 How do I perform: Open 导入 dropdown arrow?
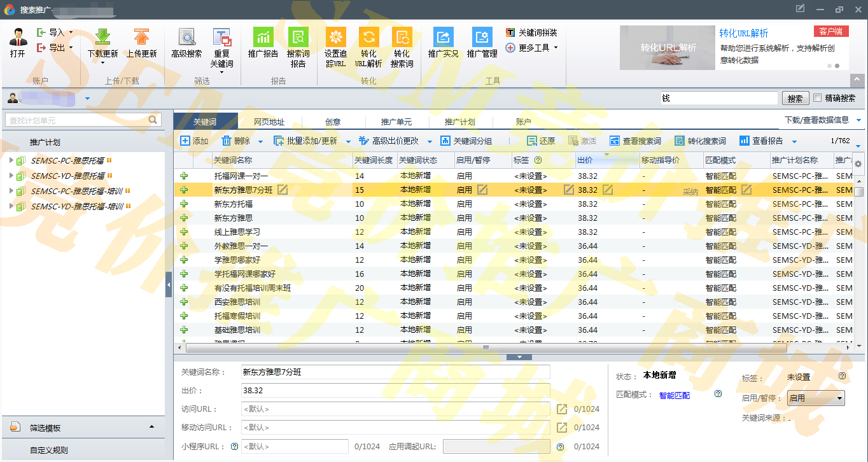point(71,32)
